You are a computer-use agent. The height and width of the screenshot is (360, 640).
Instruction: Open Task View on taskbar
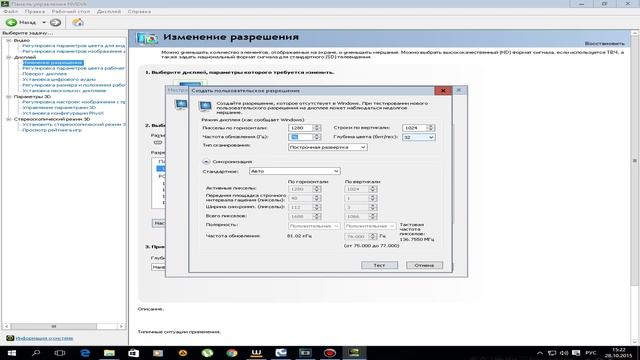tap(60, 353)
